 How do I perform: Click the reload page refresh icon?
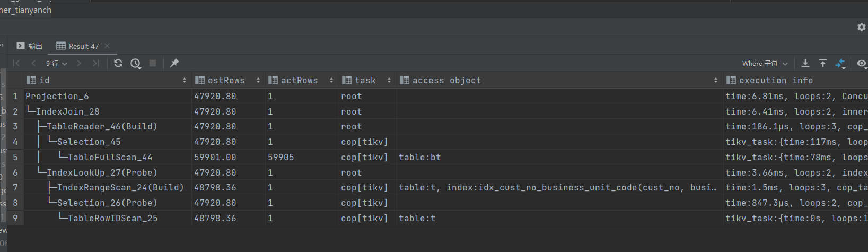pyautogui.click(x=118, y=63)
